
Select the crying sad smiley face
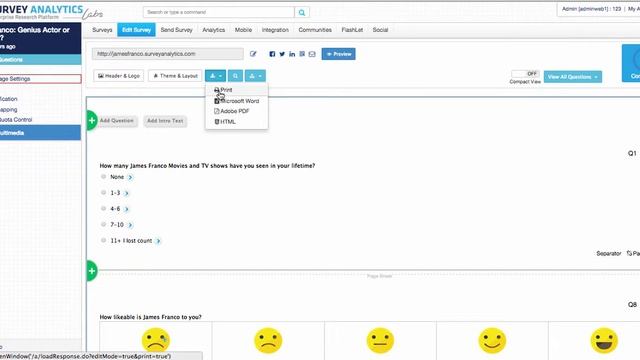pyautogui.click(x=156, y=340)
